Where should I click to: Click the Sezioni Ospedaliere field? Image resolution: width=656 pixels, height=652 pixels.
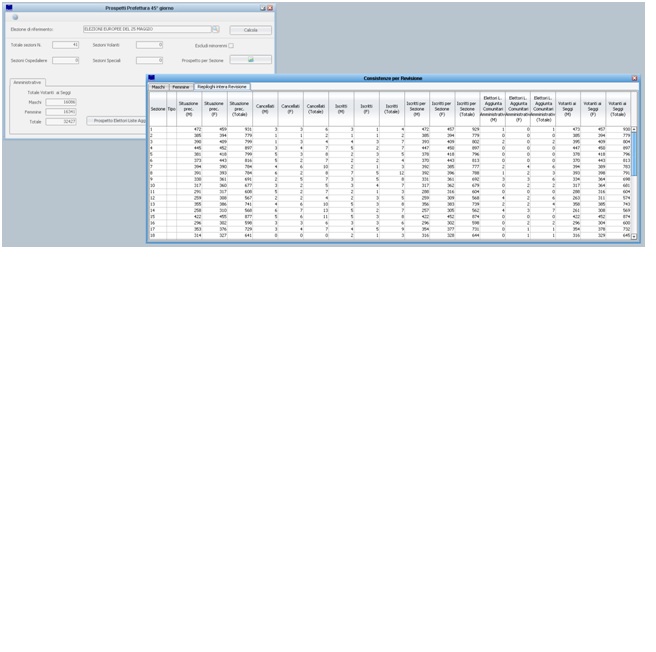(x=66, y=60)
